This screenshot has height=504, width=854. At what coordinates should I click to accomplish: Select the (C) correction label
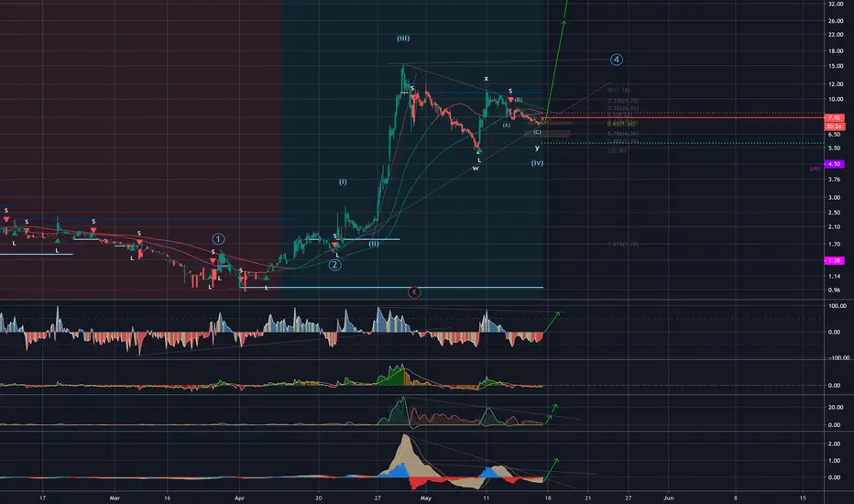[537, 132]
